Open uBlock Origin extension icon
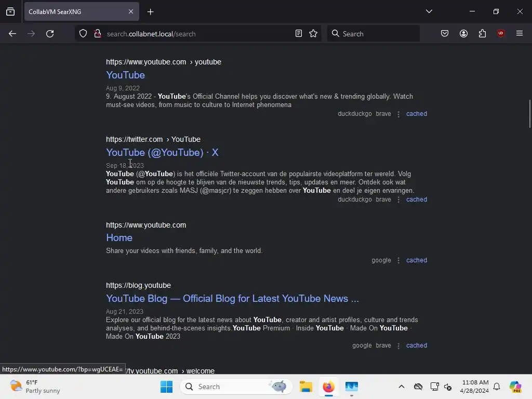Image resolution: width=532 pixels, height=399 pixels. pyautogui.click(x=501, y=34)
